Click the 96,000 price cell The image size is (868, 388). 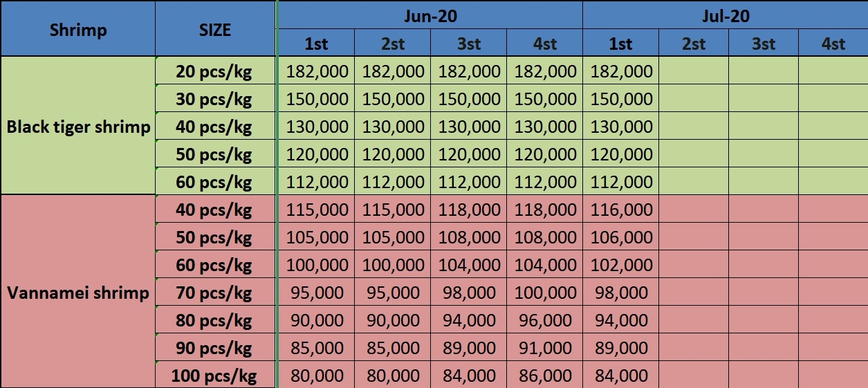544,320
